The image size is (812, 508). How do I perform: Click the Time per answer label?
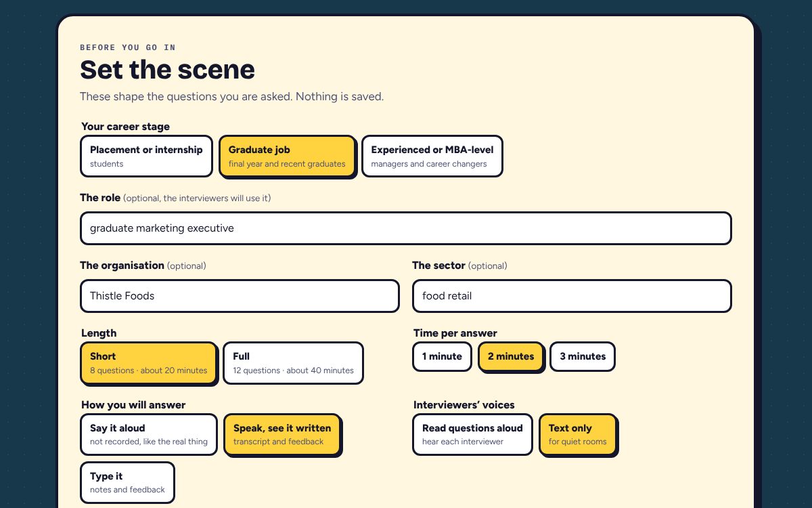[x=455, y=333]
